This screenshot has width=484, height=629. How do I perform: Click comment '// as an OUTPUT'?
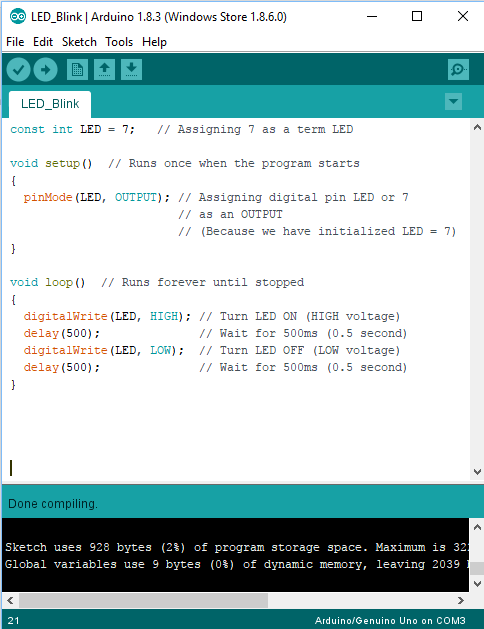[x=230, y=215]
